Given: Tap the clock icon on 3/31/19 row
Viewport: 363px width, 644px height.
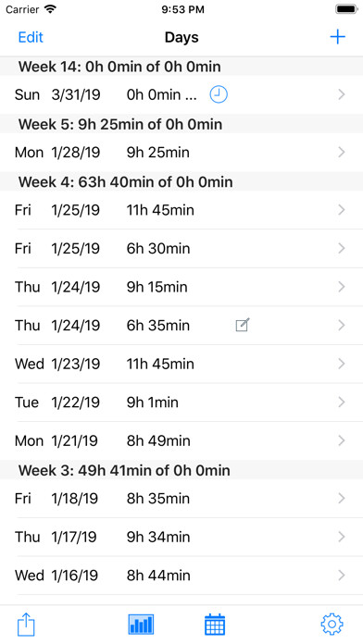Looking at the screenshot, I should [219, 95].
